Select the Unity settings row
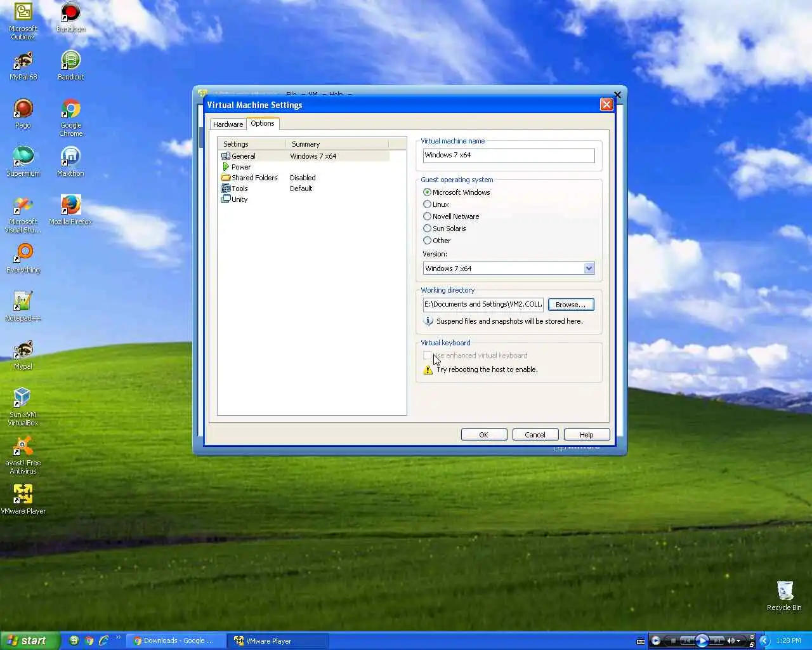Image resolution: width=812 pixels, height=650 pixels. click(304, 199)
